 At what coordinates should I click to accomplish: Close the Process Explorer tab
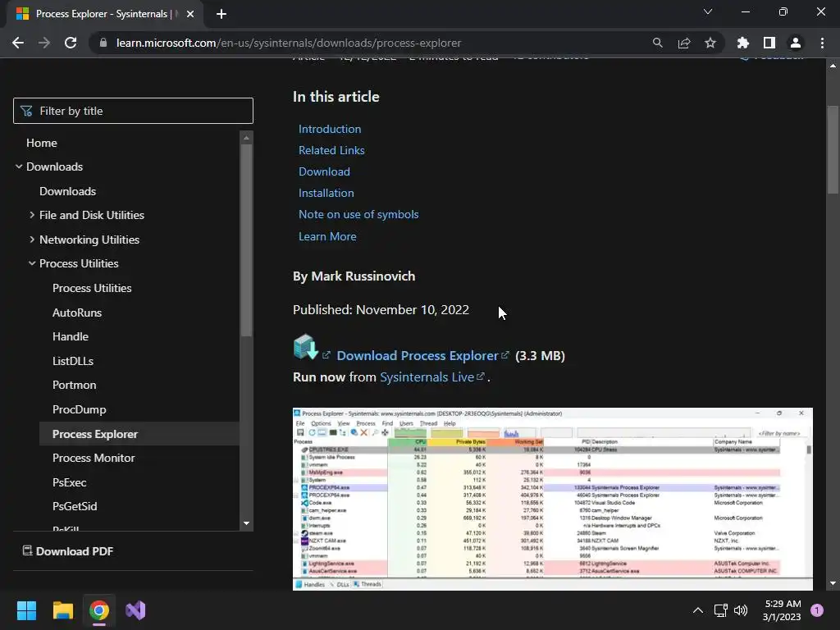[x=190, y=14]
